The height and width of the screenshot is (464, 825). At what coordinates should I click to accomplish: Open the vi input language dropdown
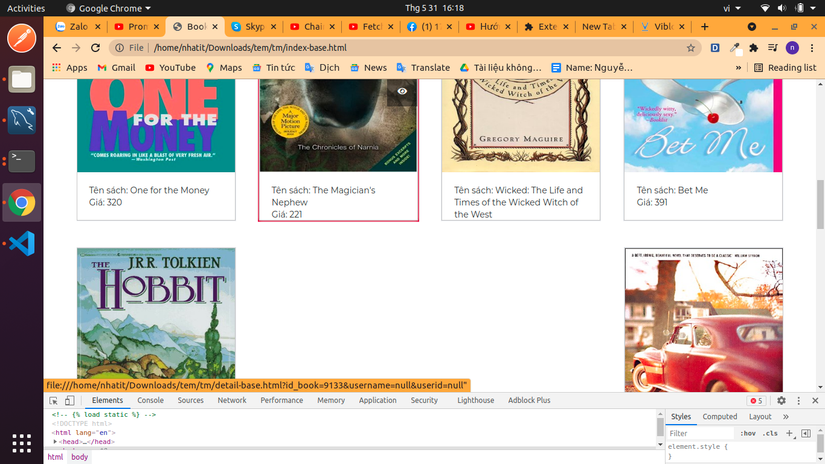coord(732,8)
